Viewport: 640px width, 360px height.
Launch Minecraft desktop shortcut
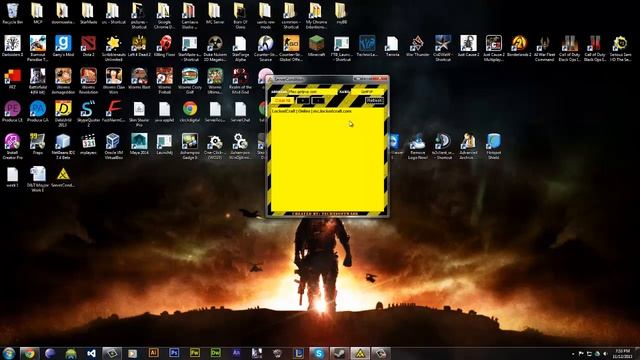[x=316, y=46]
